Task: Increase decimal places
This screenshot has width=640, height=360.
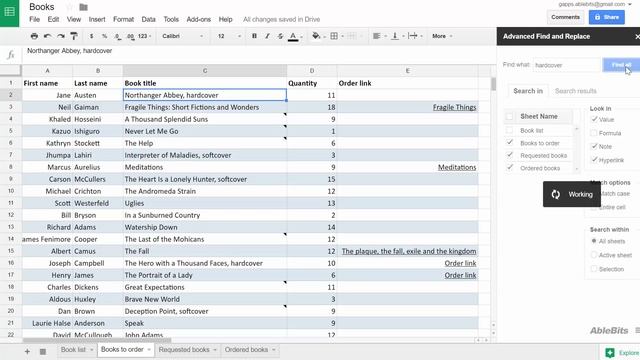Action: point(130,36)
